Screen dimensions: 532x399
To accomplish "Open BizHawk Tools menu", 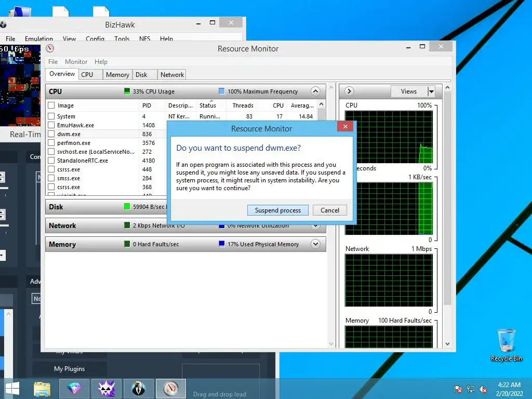I will (x=122, y=38).
